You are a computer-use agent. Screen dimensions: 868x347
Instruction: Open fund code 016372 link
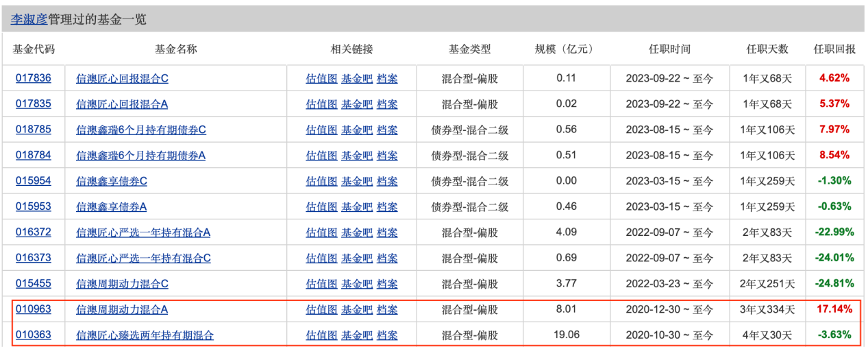click(x=34, y=232)
